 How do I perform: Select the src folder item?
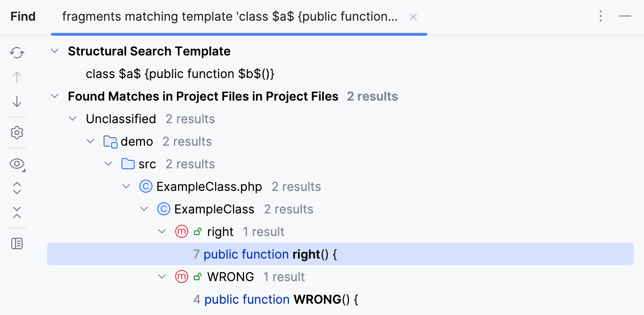click(x=147, y=164)
